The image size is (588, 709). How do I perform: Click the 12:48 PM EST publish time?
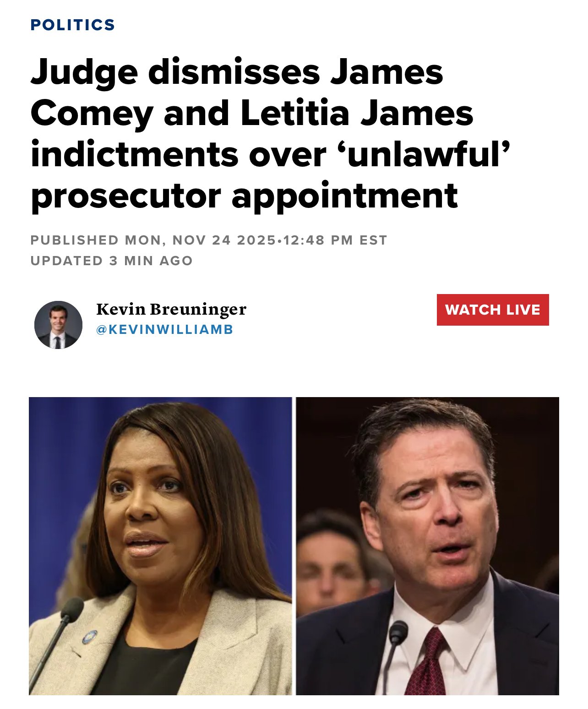335,240
